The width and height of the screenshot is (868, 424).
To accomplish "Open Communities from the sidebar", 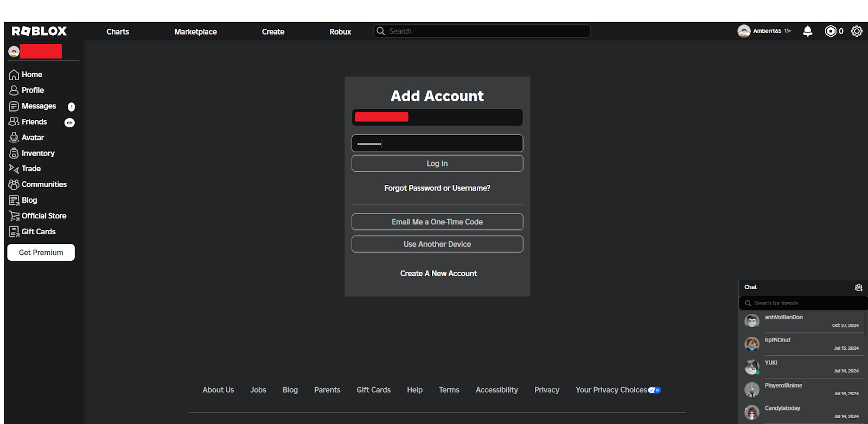I will [x=37, y=184].
